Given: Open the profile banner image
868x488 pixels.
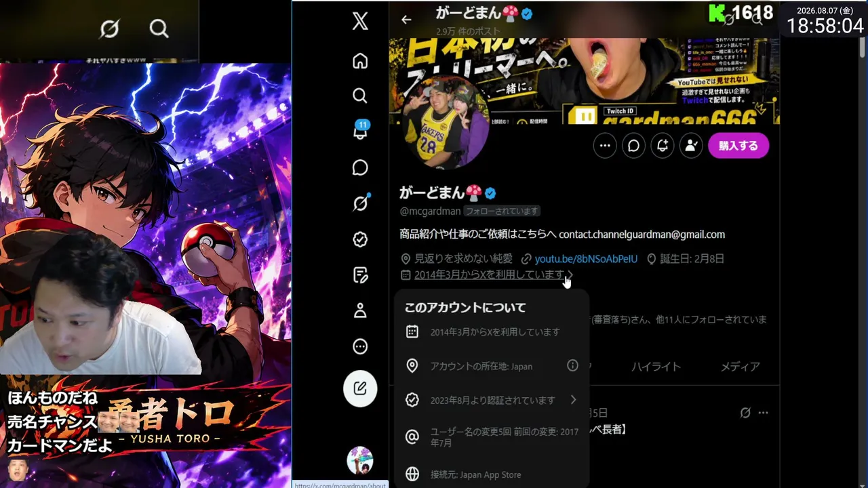Looking at the screenshot, I should pos(585,81).
